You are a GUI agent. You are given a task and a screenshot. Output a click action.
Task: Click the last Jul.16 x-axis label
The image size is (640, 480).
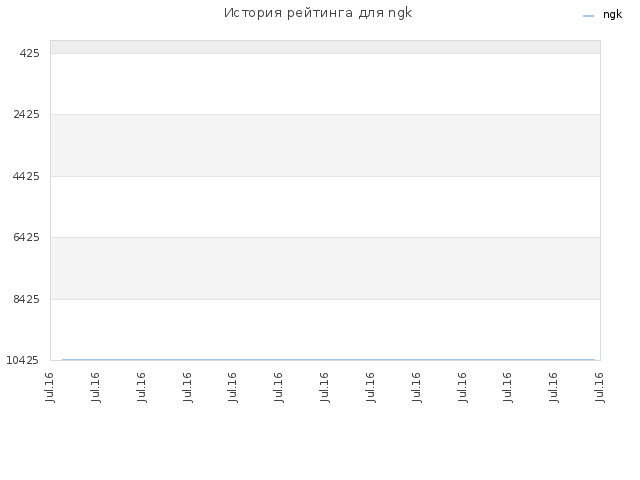tap(599, 387)
